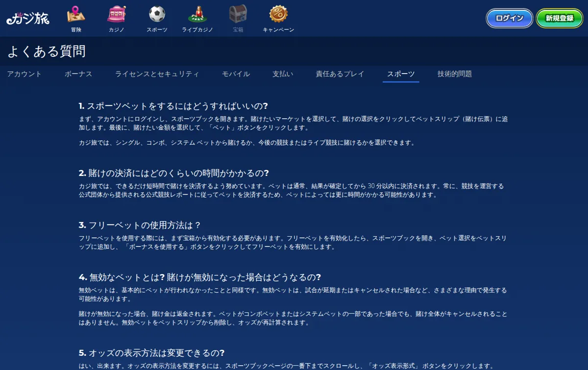Click the よくある質問 page heading
The width and height of the screenshot is (588, 370).
pos(47,51)
